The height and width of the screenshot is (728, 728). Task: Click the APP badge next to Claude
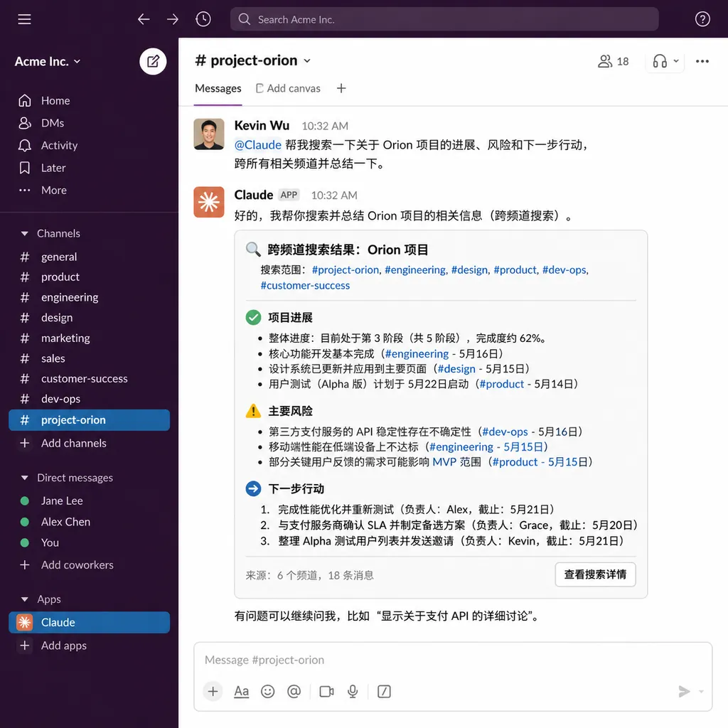point(289,195)
